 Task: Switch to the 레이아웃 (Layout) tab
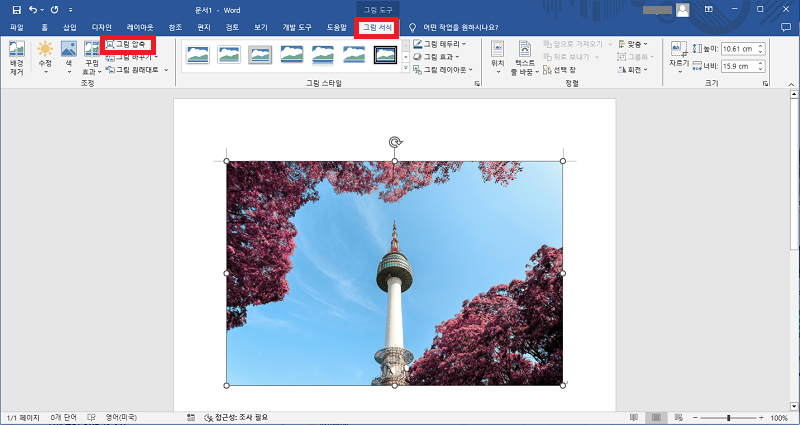140,28
